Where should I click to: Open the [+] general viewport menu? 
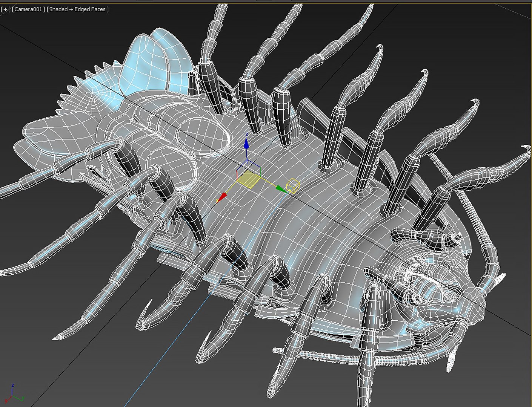6,9
